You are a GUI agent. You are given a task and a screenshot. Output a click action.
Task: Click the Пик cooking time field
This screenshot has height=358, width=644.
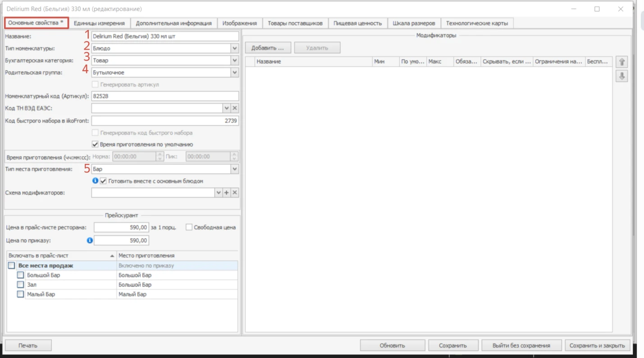pyautogui.click(x=208, y=156)
